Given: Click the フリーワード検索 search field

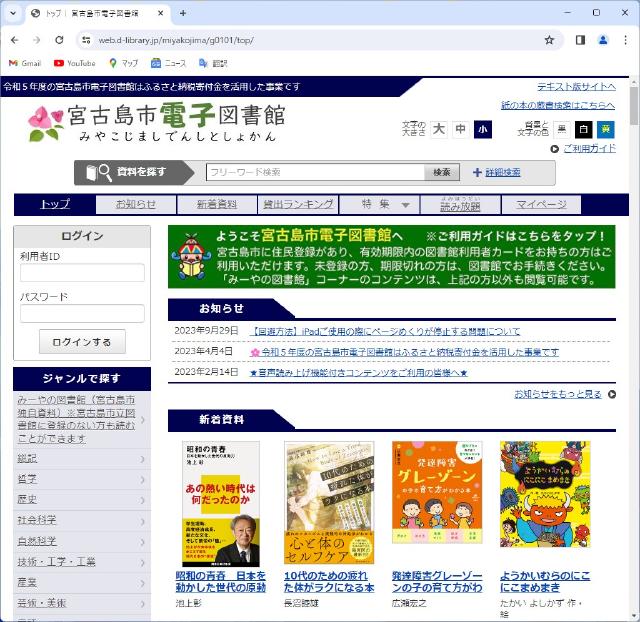Looking at the screenshot, I should [315, 173].
